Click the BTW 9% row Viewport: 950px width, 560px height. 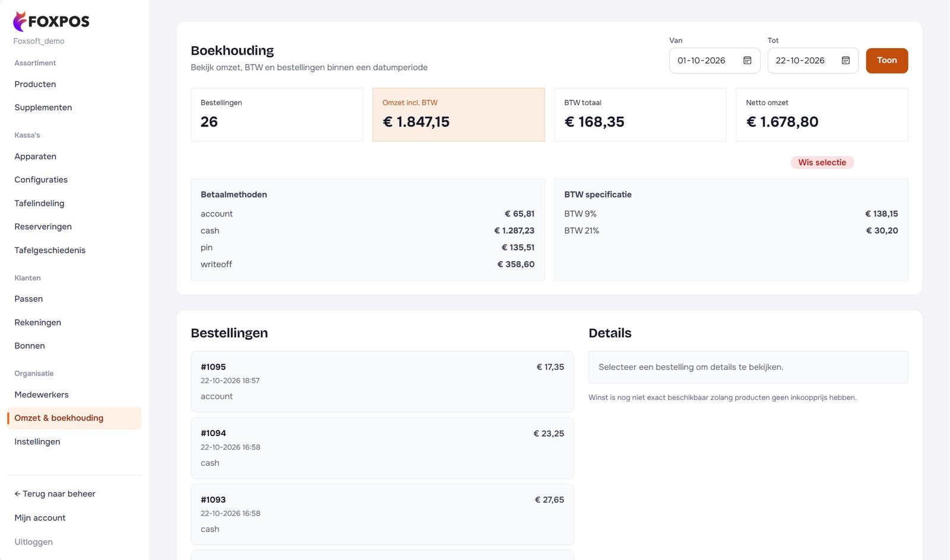pyautogui.click(x=731, y=214)
